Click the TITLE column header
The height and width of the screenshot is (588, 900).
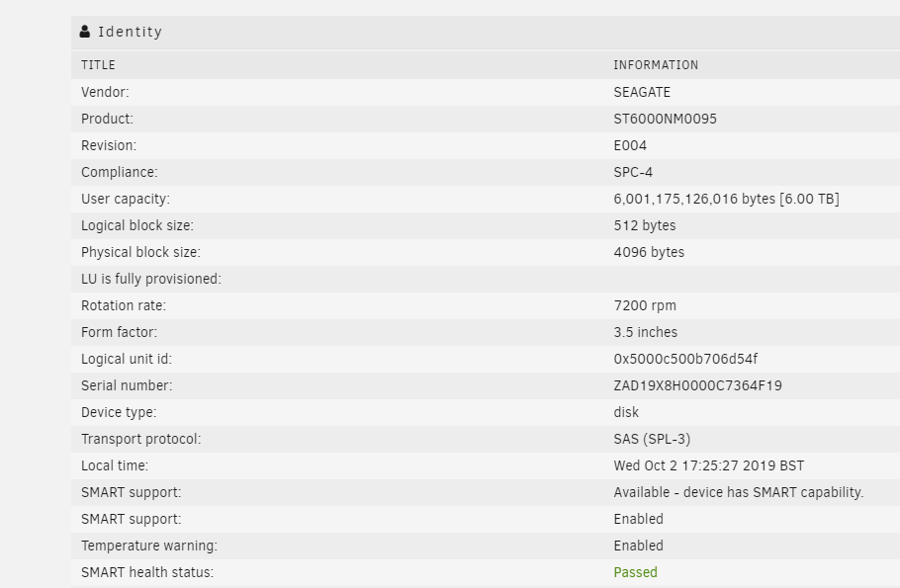coord(98,65)
